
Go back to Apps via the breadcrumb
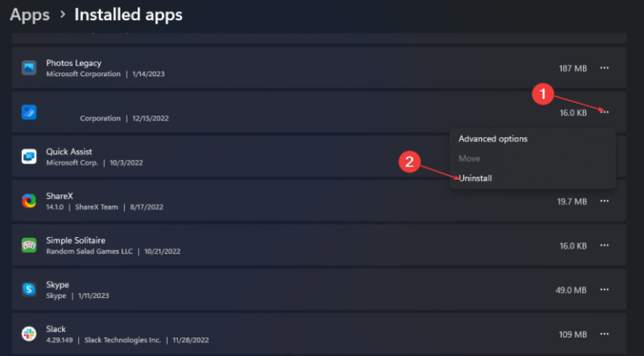point(29,14)
